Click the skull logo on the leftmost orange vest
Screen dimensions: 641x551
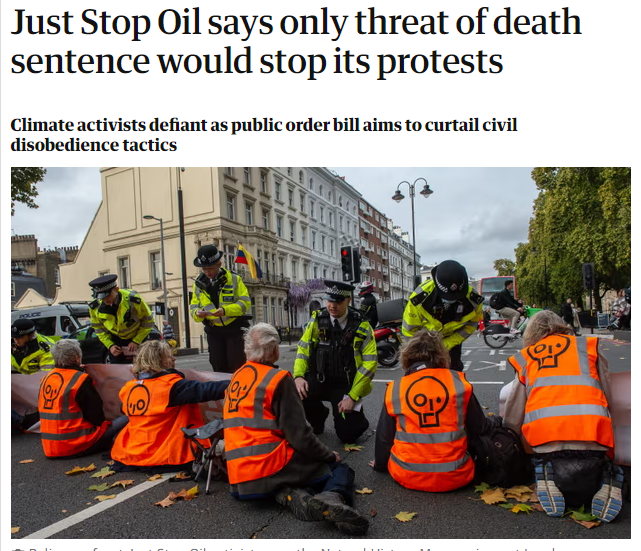[52, 390]
